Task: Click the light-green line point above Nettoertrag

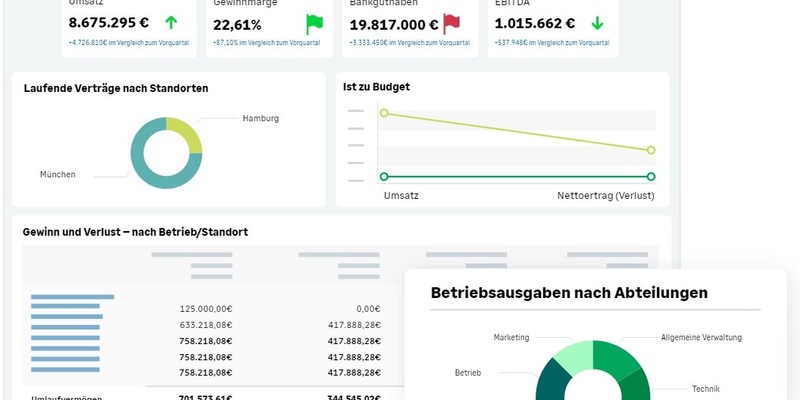Action: (x=651, y=150)
